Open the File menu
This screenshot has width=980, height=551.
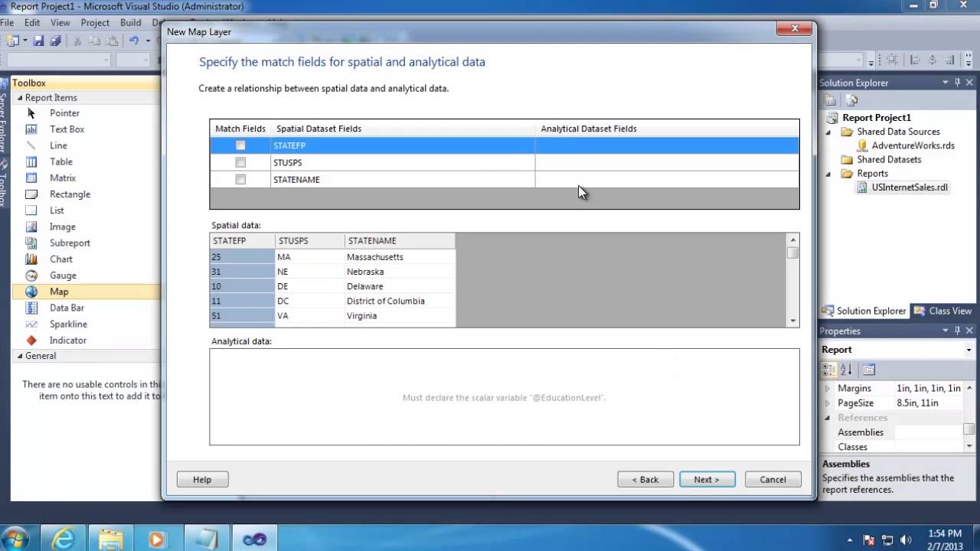(7, 23)
